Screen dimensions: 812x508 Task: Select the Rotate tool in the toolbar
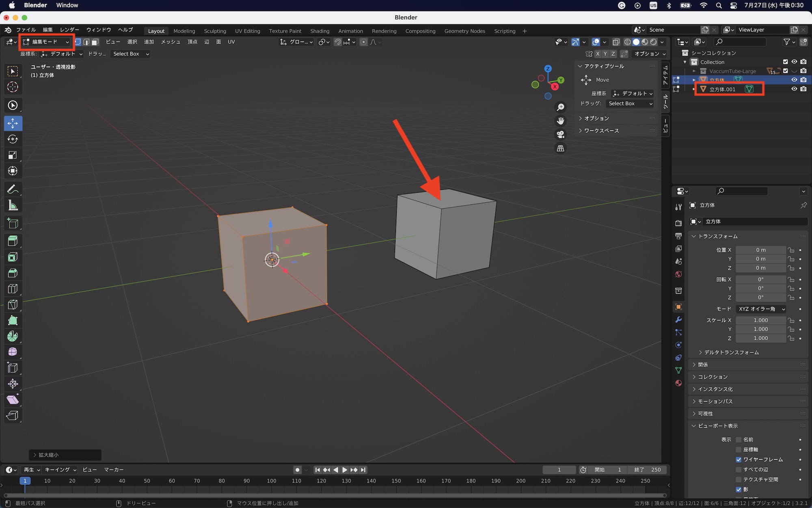point(13,139)
